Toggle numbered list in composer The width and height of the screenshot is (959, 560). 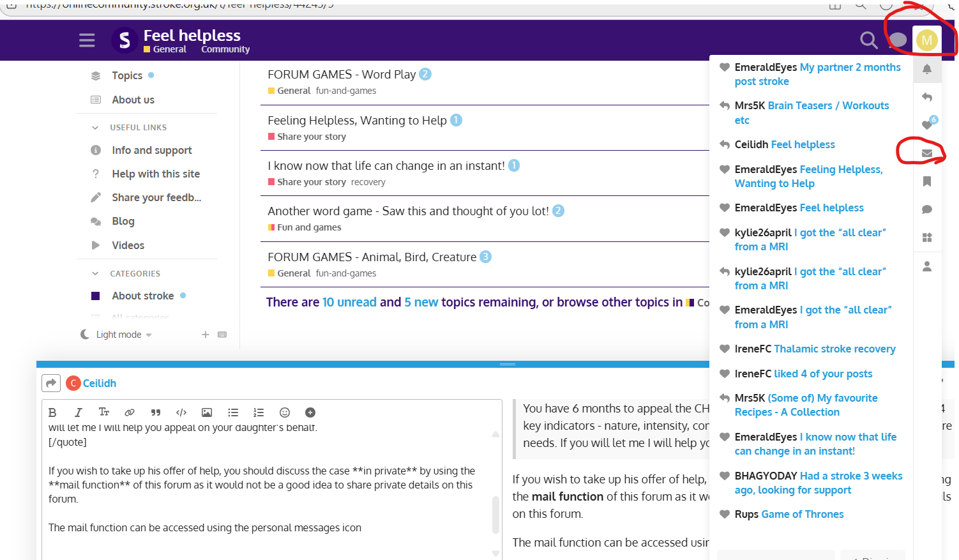click(259, 412)
